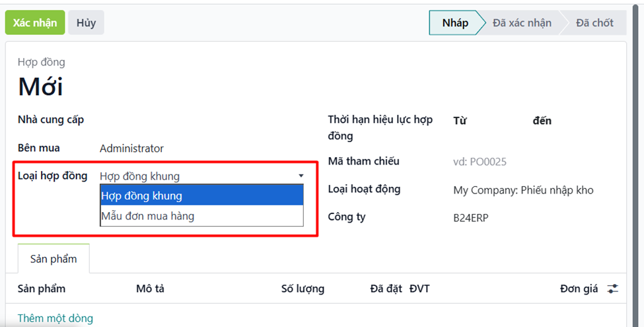The image size is (644, 327).
Task: Switch to the Sản phẩm tab
Action: (x=54, y=259)
